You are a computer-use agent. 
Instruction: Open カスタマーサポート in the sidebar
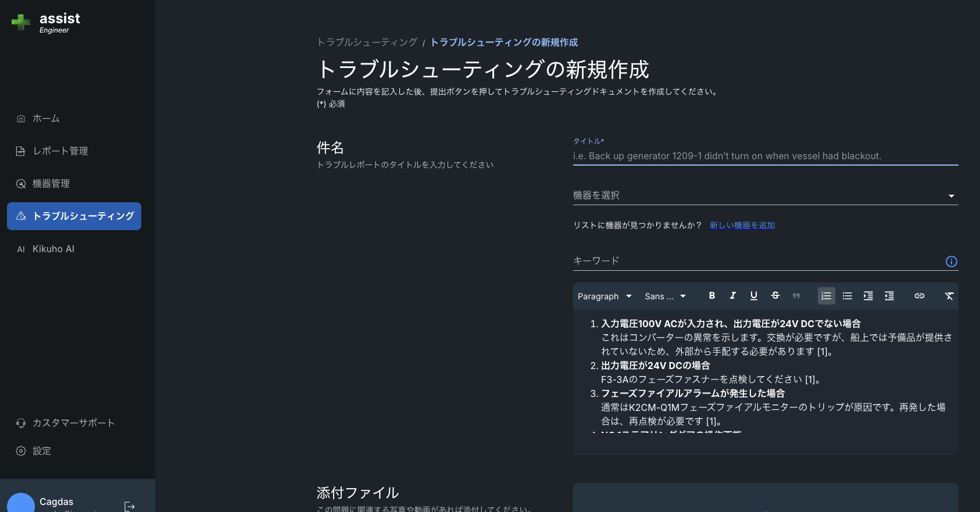[74, 423]
